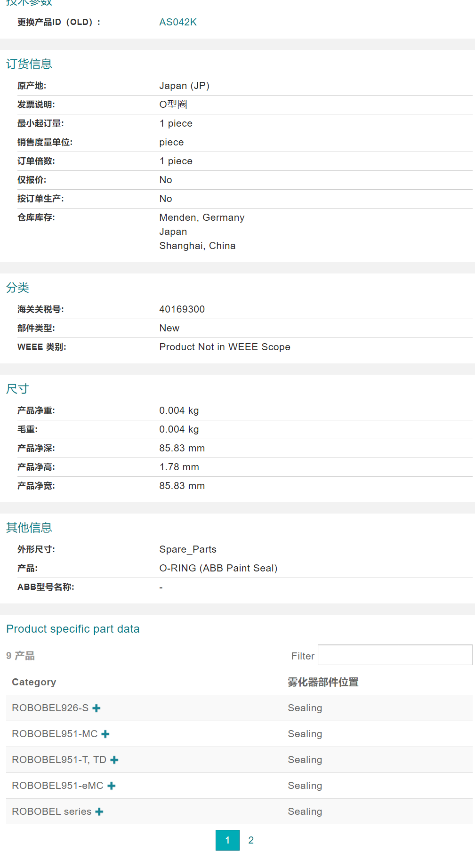Click the Filter text field
475x868 pixels.
394,655
